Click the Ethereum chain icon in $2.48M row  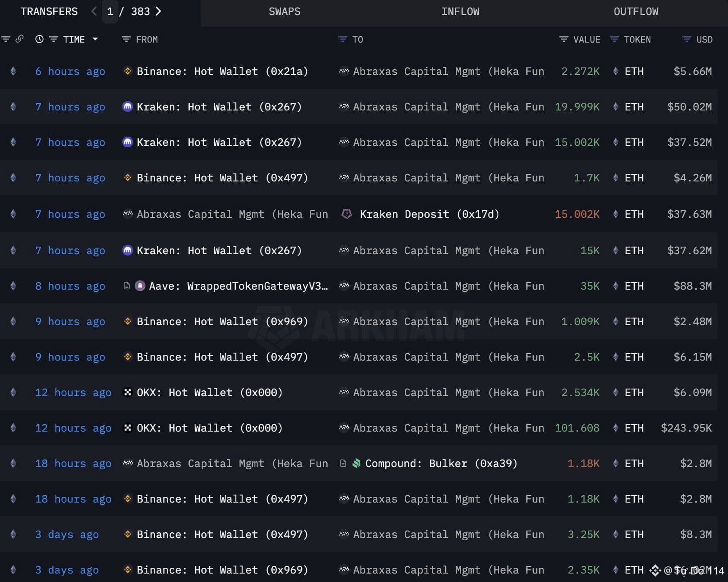pyautogui.click(x=13, y=321)
